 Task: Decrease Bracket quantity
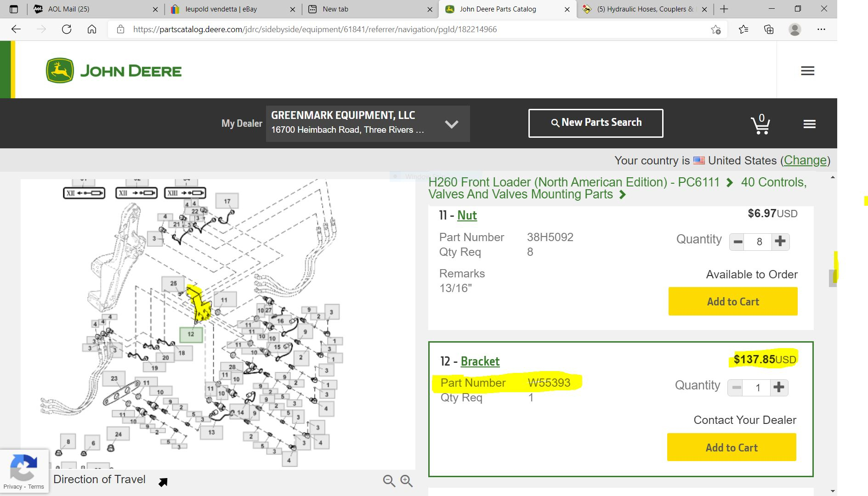(x=736, y=388)
